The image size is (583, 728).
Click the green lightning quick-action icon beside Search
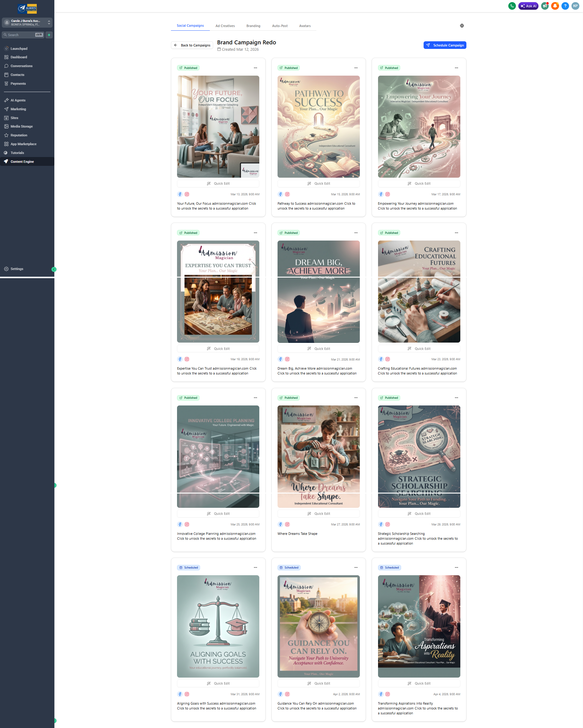click(x=49, y=35)
